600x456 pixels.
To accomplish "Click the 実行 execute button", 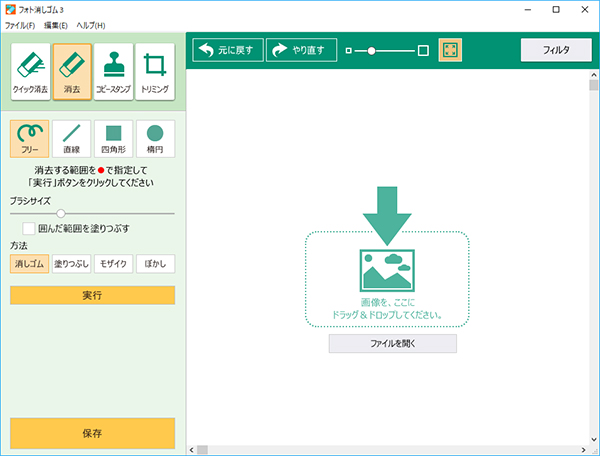I will pos(92,295).
